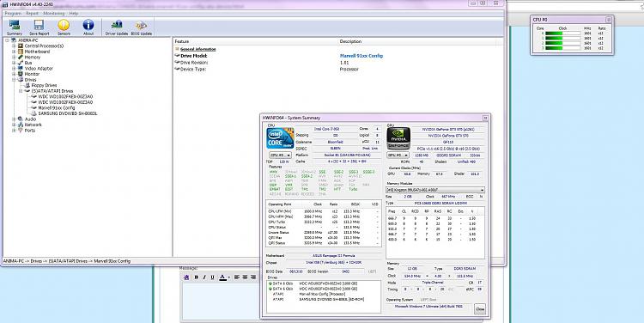Select the Monitor tree item
Viewport: 644px width, 323px height.
(x=32, y=74)
